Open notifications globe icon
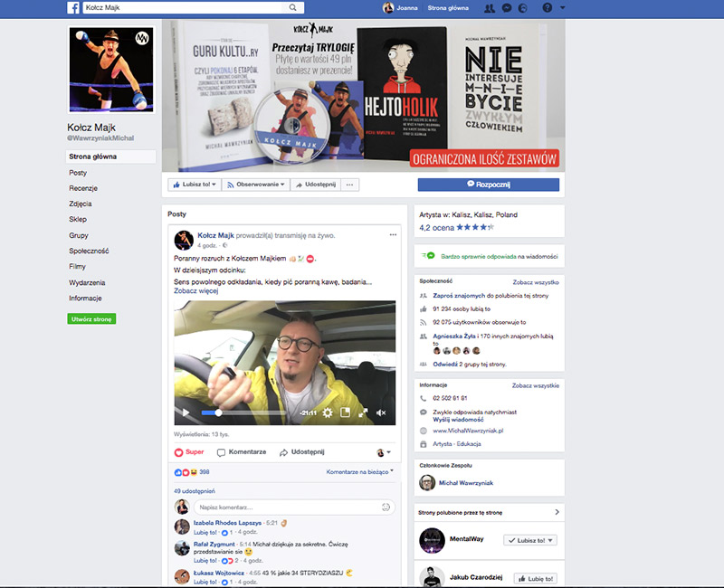 tap(523, 8)
